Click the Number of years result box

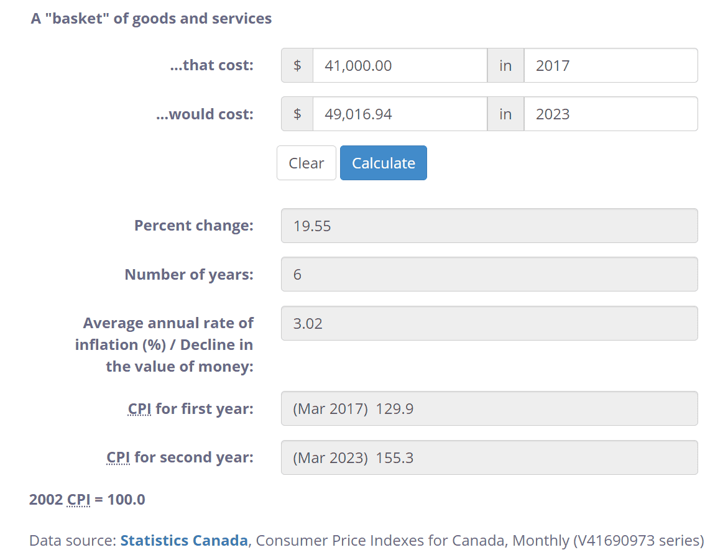pyautogui.click(x=489, y=274)
